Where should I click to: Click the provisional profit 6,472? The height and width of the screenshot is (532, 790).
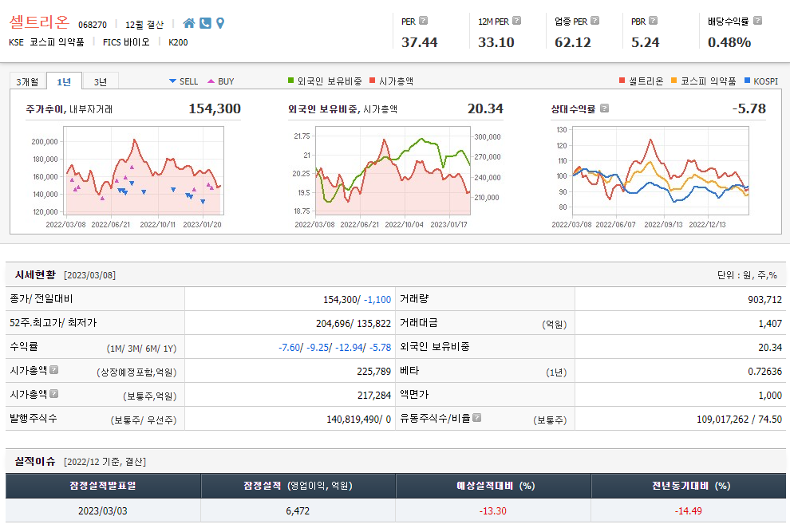pos(298,510)
